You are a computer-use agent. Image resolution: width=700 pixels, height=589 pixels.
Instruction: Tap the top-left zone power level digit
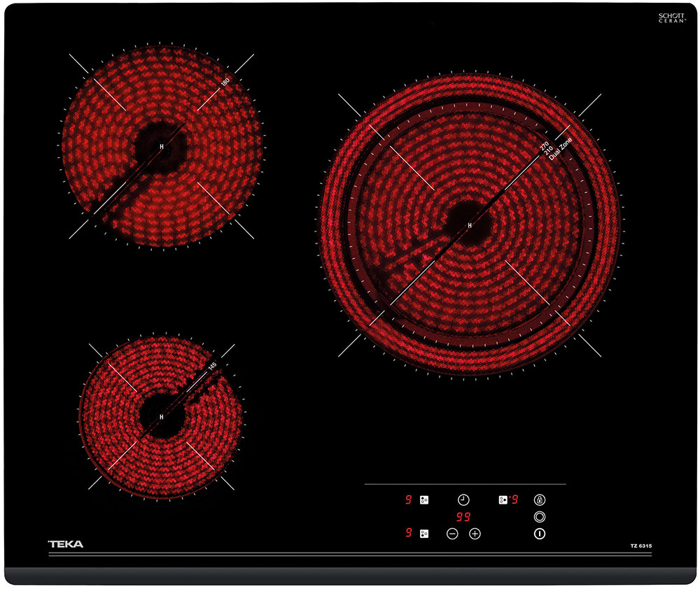[x=408, y=500]
